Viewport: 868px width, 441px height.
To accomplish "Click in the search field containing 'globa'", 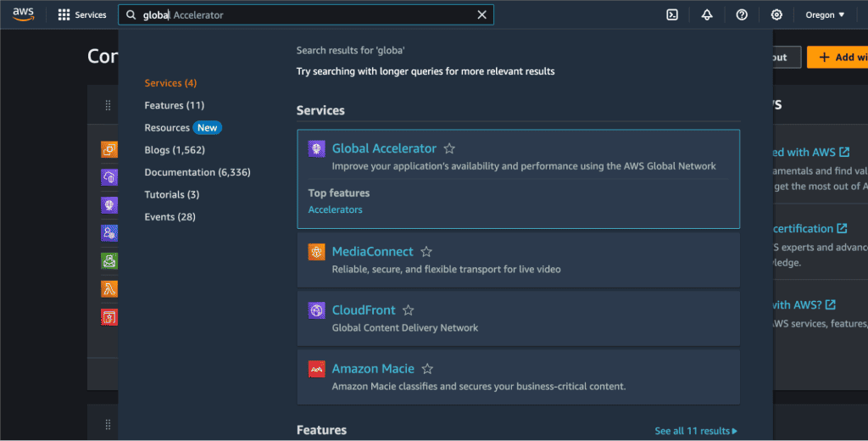I will [305, 15].
